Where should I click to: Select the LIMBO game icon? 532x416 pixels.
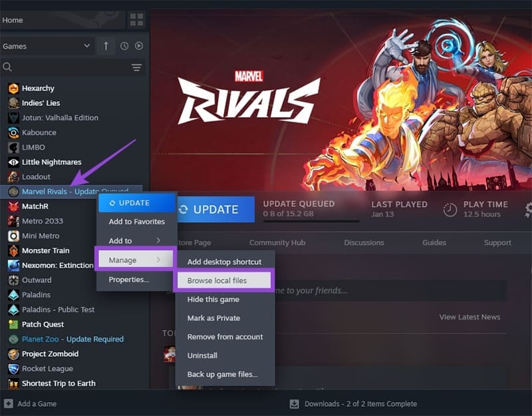click(x=13, y=147)
